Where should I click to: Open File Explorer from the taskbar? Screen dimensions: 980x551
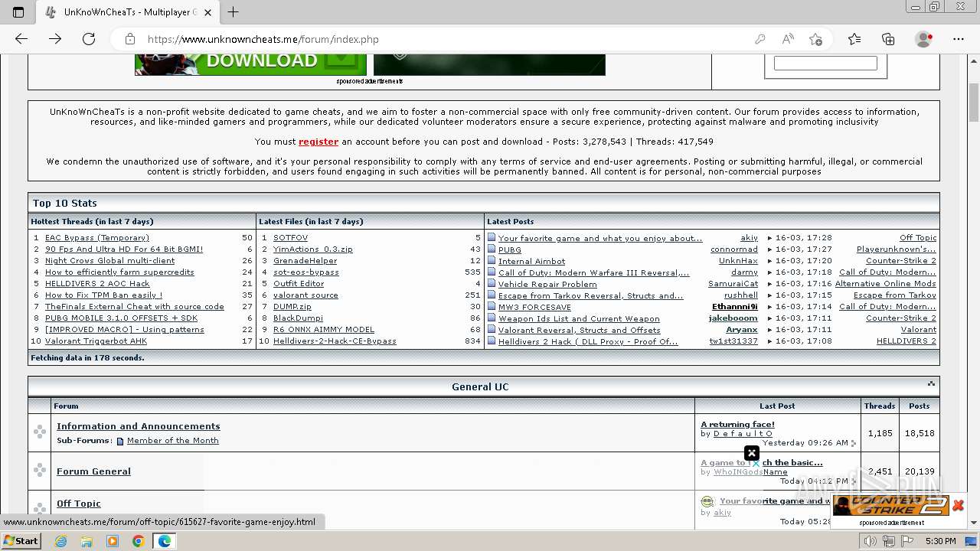pyautogui.click(x=87, y=541)
